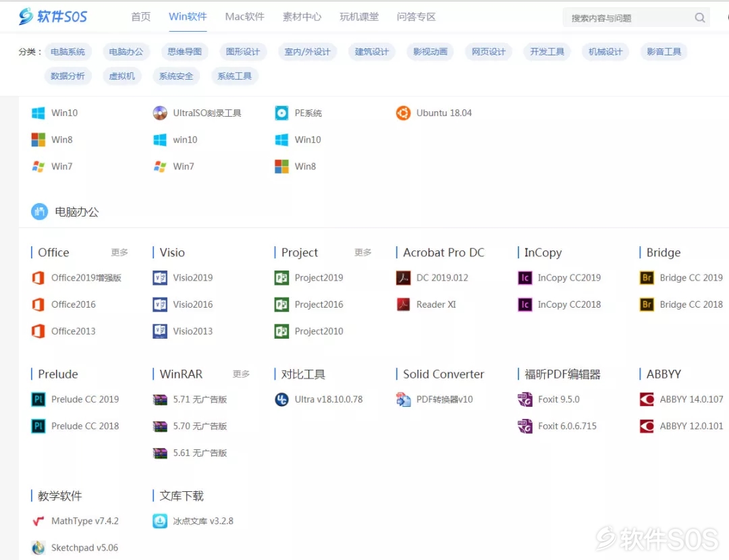The image size is (729, 560).
Task: Open the 影视动画 category
Action: pos(430,51)
